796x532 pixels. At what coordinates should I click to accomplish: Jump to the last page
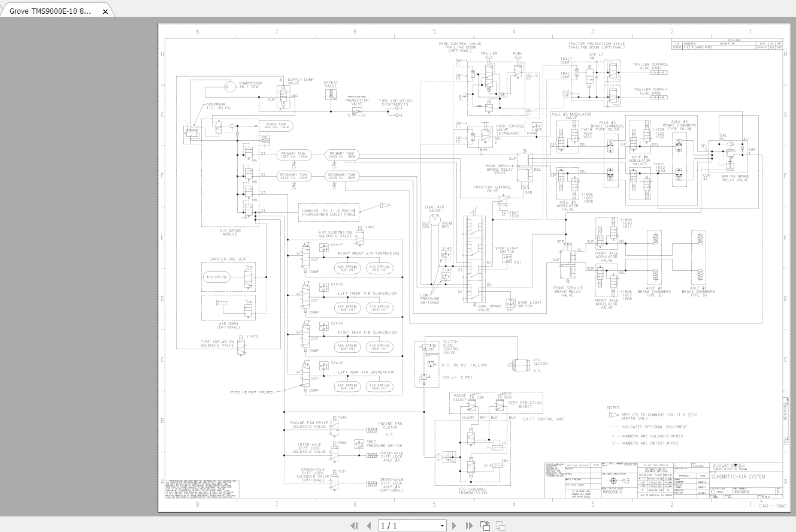(x=469, y=525)
